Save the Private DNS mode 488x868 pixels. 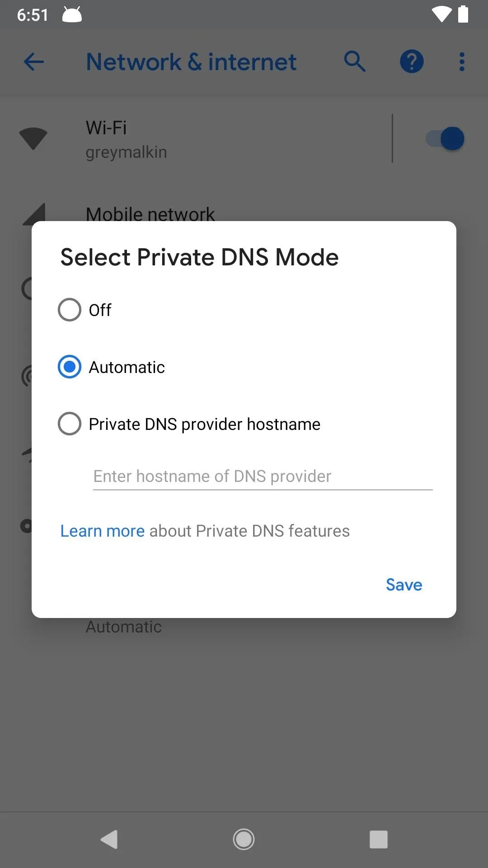point(404,585)
